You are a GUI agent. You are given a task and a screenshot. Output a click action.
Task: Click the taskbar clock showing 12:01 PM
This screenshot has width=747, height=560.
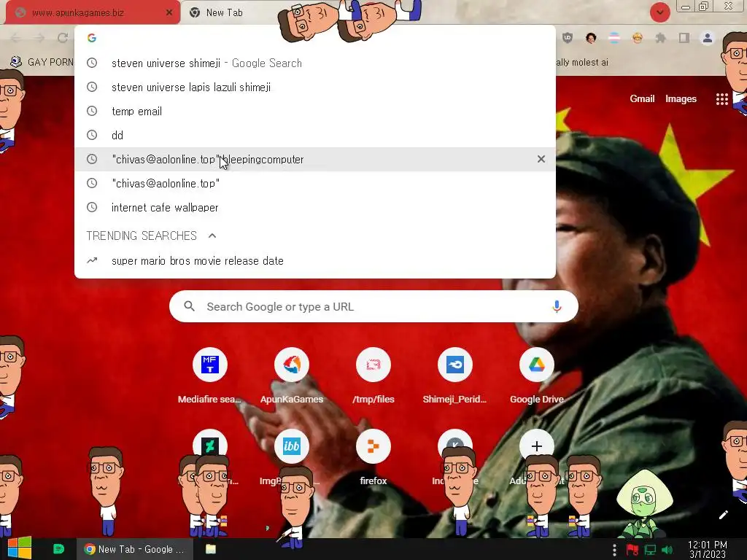708,549
